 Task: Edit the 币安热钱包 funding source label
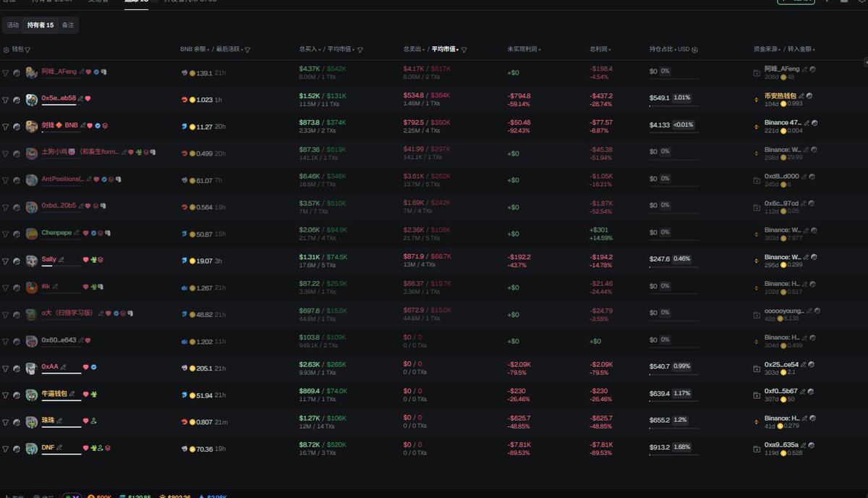[x=801, y=96]
